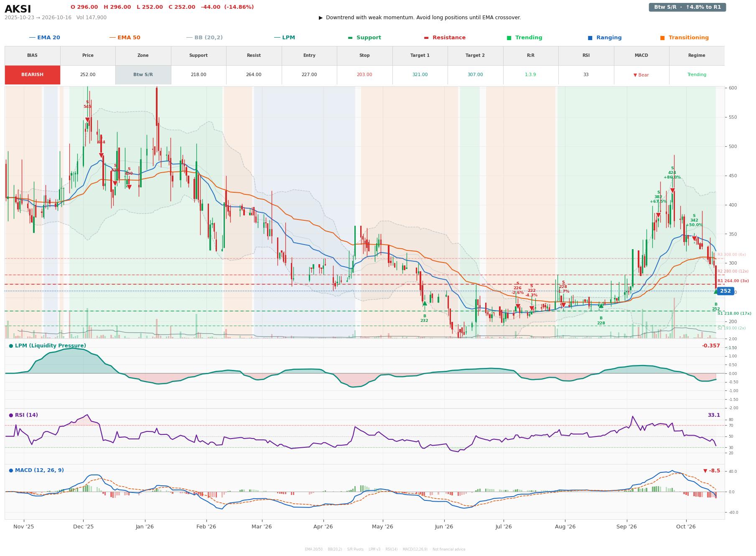
Task: Toggle the EMA 50 legend entry
Action: pos(125,38)
